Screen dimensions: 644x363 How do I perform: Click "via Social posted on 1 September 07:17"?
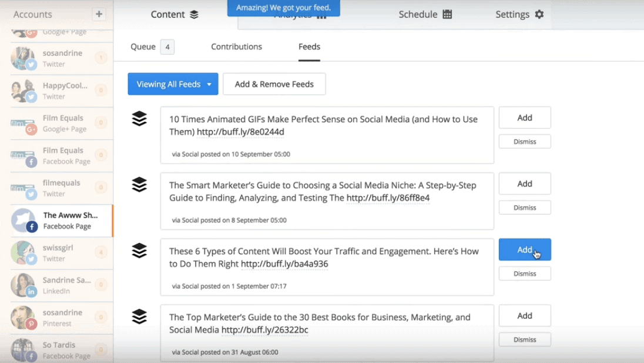(229, 286)
